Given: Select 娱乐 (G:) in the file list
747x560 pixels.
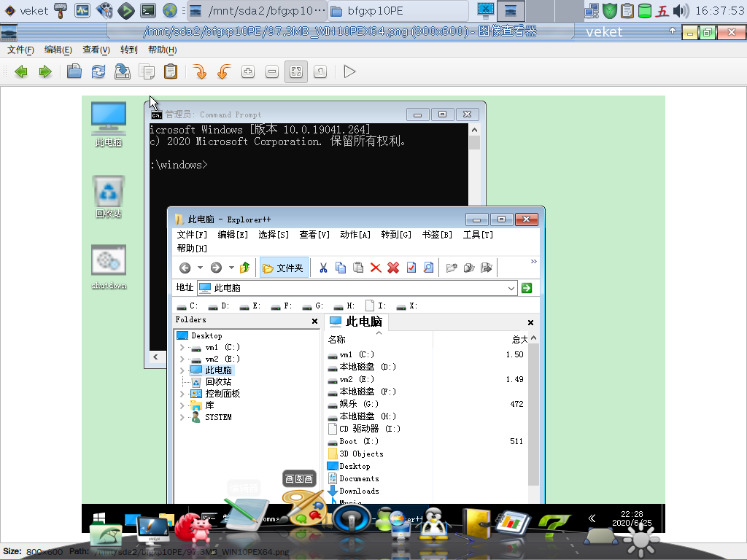Looking at the screenshot, I should pos(354,404).
